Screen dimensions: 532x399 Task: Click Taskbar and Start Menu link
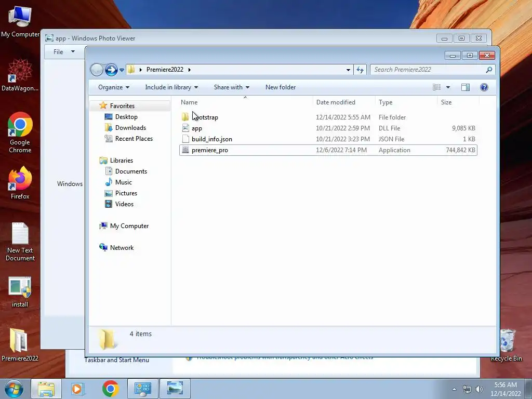coord(117,360)
